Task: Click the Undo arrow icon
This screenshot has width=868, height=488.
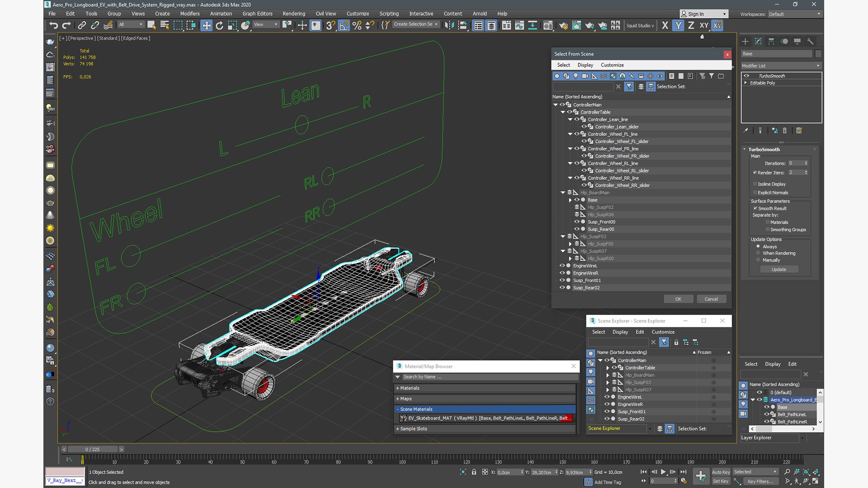Action: pos(54,25)
